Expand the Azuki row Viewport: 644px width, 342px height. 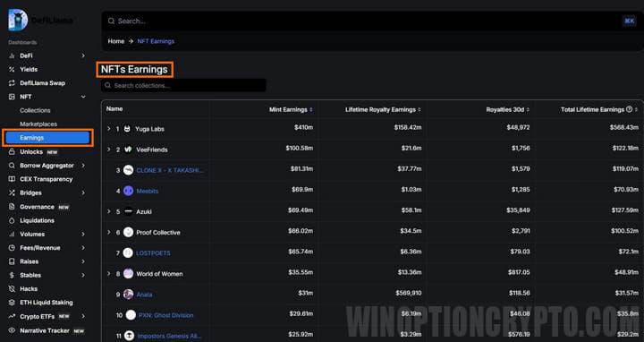click(x=109, y=211)
